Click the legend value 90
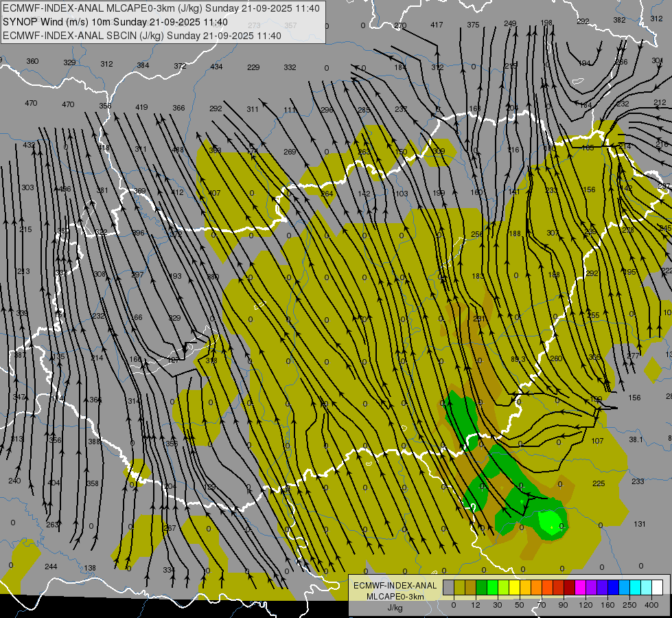 click(563, 605)
